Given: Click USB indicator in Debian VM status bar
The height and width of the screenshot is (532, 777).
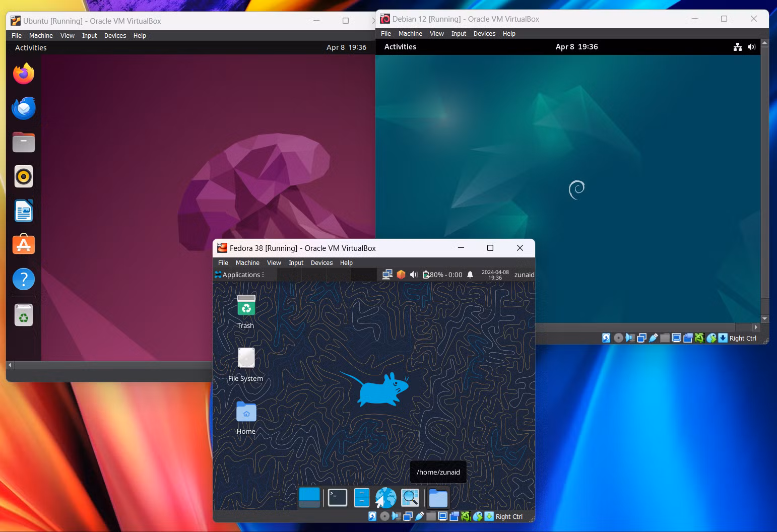Looking at the screenshot, I should (x=654, y=338).
